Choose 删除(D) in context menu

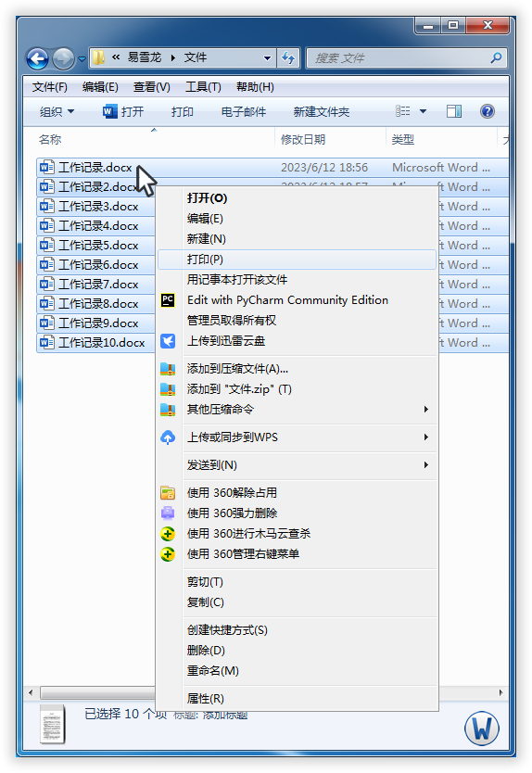click(x=297, y=651)
